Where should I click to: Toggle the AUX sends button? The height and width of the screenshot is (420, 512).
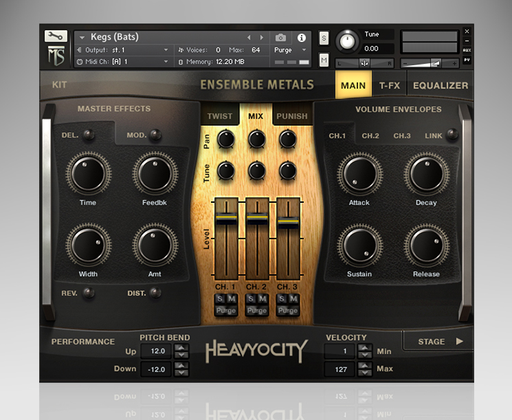coord(467,50)
